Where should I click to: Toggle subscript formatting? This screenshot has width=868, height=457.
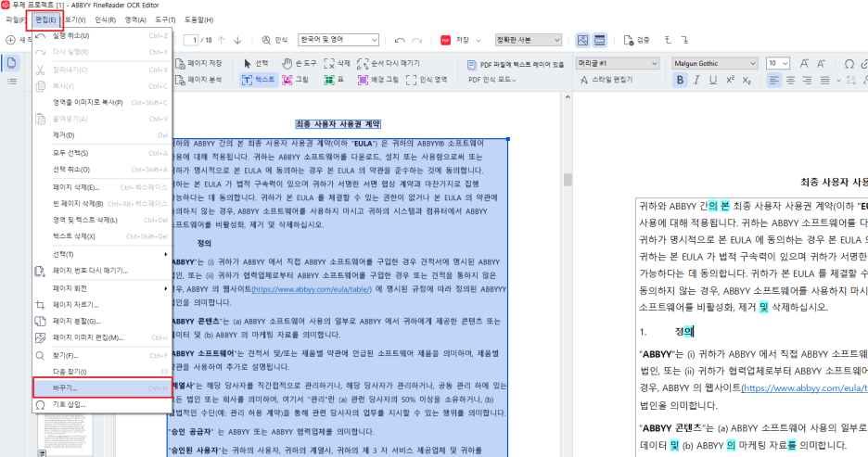click(747, 80)
